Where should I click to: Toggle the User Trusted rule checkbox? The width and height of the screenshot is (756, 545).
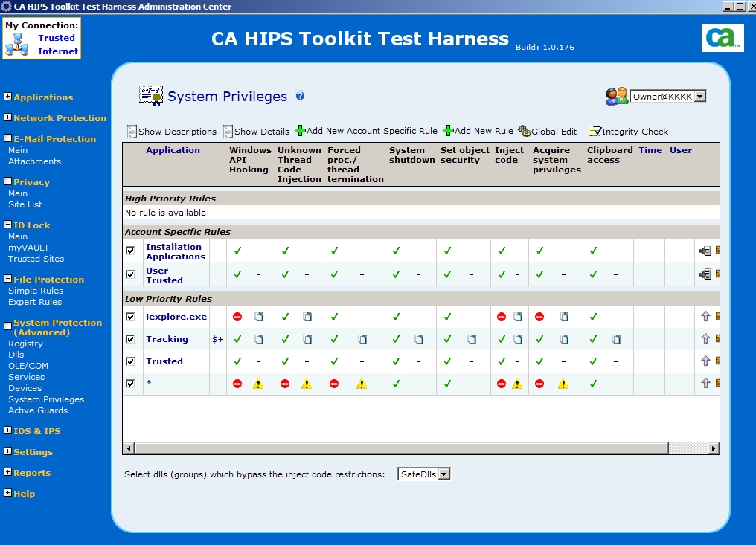click(130, 274)
